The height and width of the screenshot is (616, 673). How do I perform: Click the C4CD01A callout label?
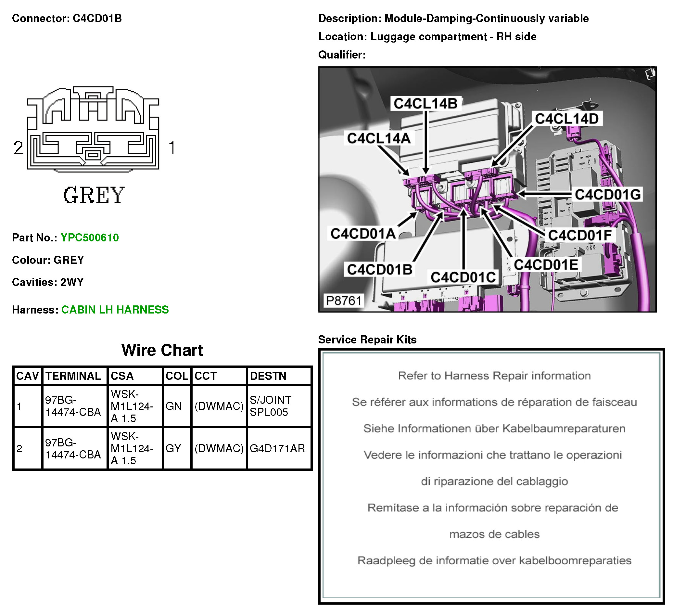pyautogui.click(x=363, y=234)
